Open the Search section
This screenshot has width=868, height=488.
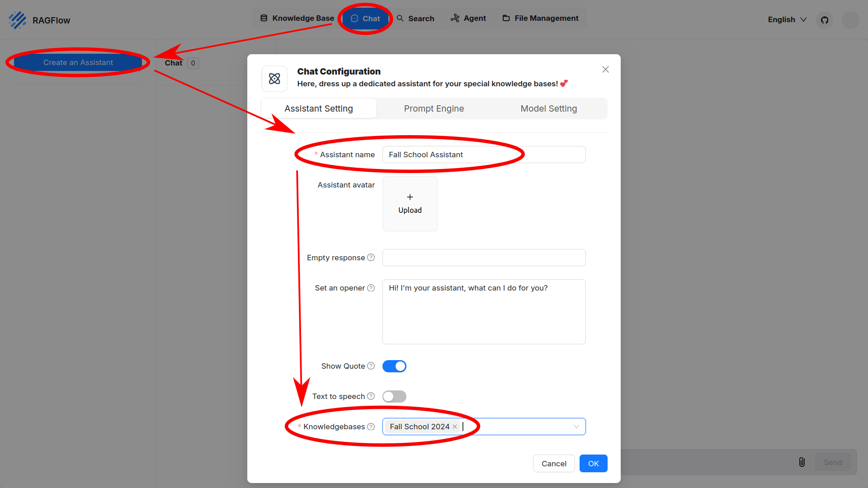tap(415, 18)
